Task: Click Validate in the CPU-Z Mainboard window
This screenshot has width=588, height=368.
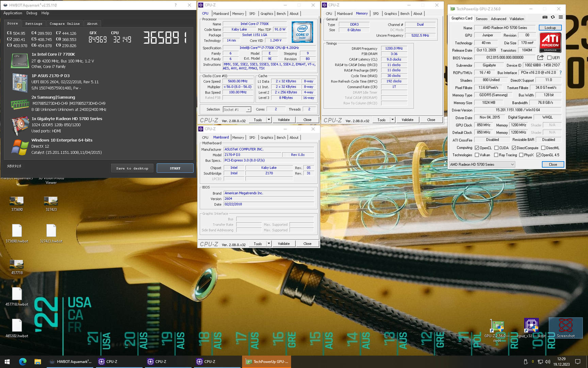Action: click(284, 244)
